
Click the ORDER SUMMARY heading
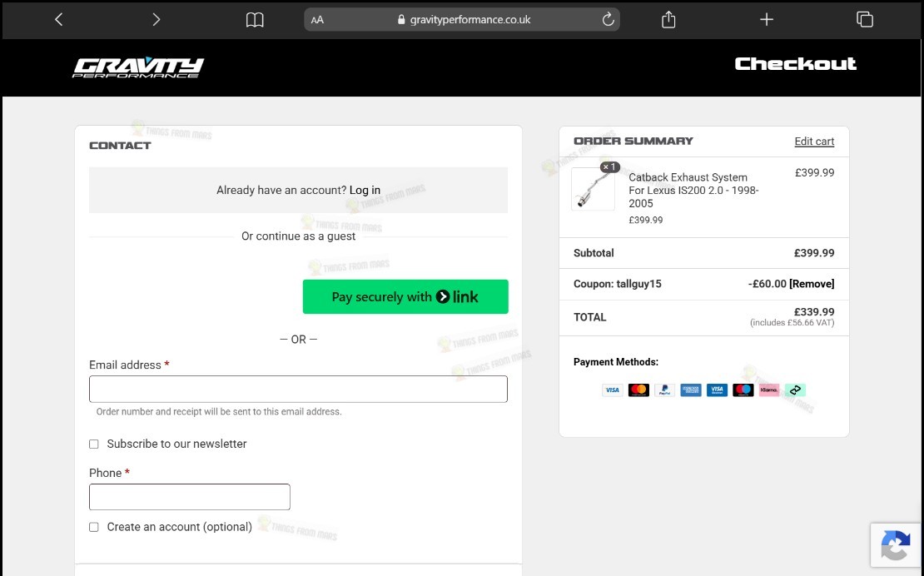[633, 141]
